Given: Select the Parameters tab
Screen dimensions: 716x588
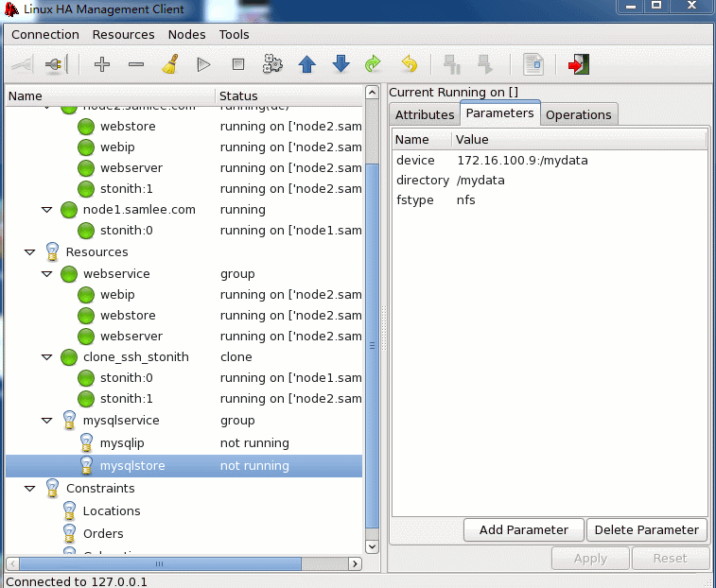Looking at the screenshot, I should pos(500,112).
